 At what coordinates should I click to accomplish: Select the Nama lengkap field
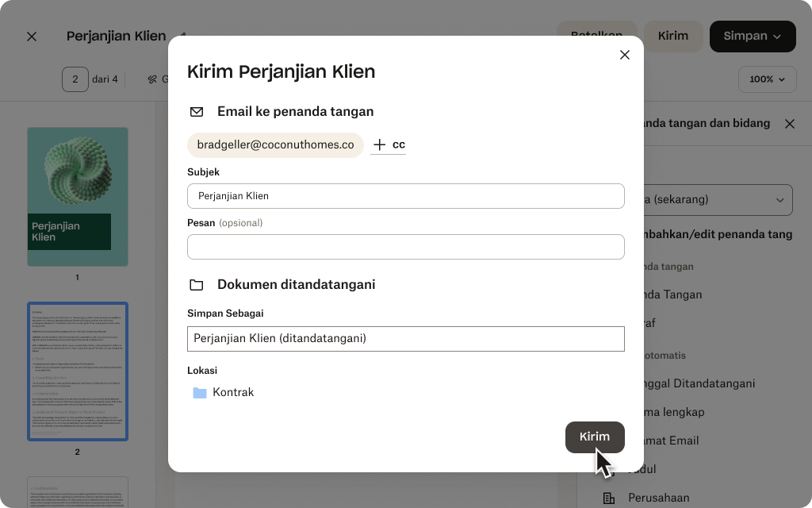674,412
